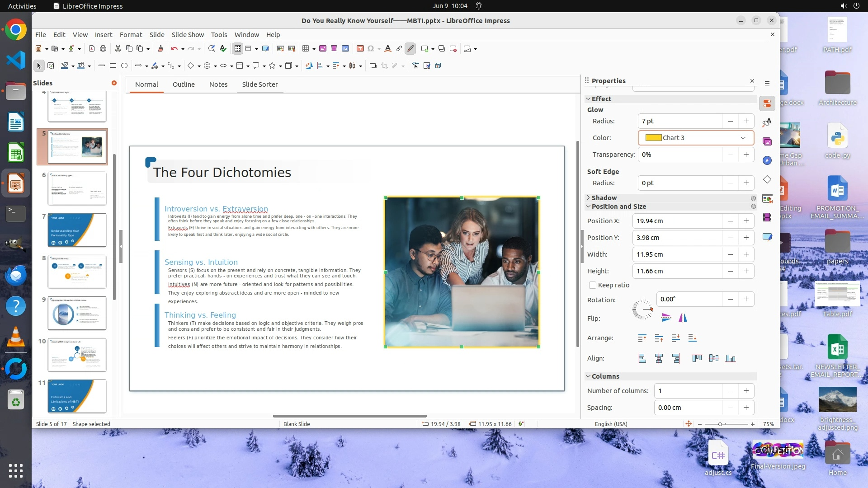Click the Insert Chart icon
The height and width of the screenshot is (488, 868).
[345, 49]
